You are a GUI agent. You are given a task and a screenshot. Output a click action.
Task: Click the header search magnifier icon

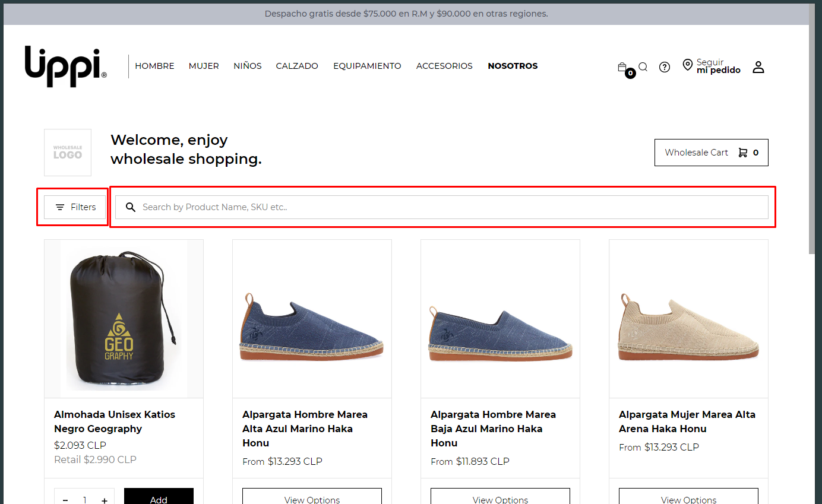(643, 66)
